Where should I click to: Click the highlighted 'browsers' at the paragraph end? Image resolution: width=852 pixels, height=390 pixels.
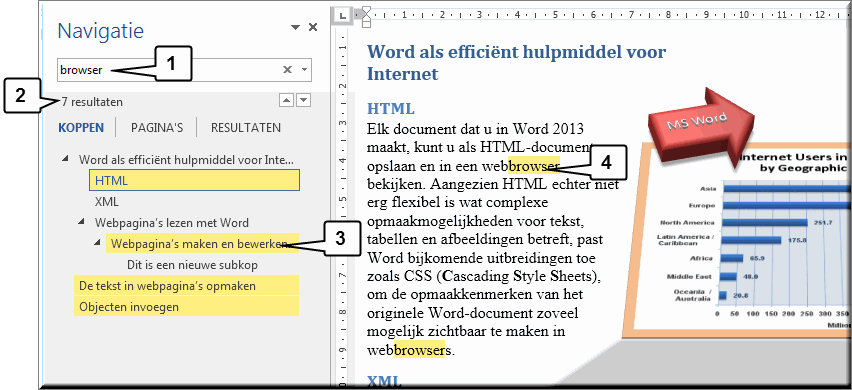click(419, 350)
